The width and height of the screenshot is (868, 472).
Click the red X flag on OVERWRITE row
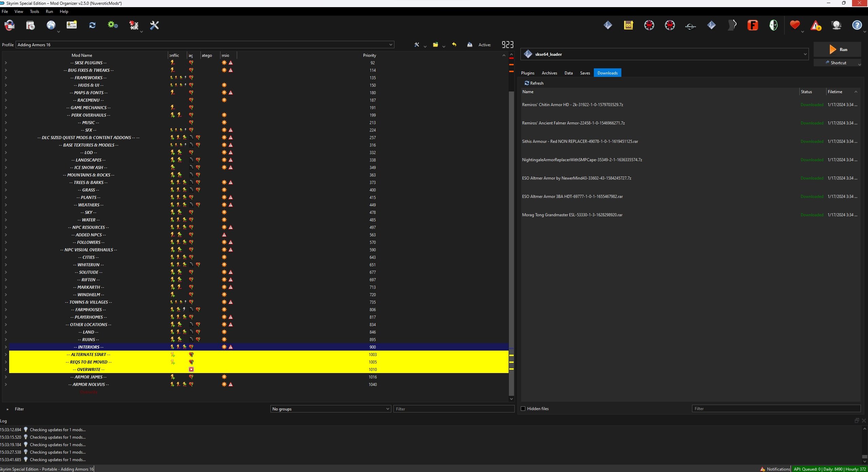click(x=191, y=369)
